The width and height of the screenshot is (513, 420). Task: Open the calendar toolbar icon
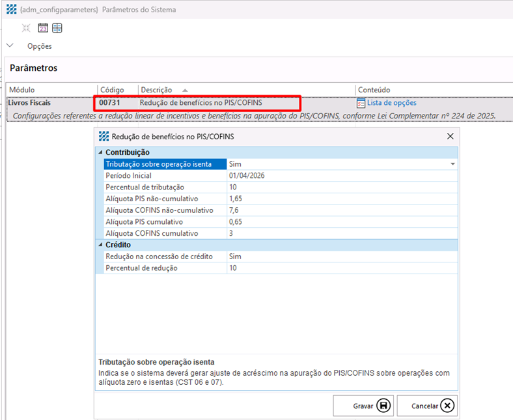point(43,28)
